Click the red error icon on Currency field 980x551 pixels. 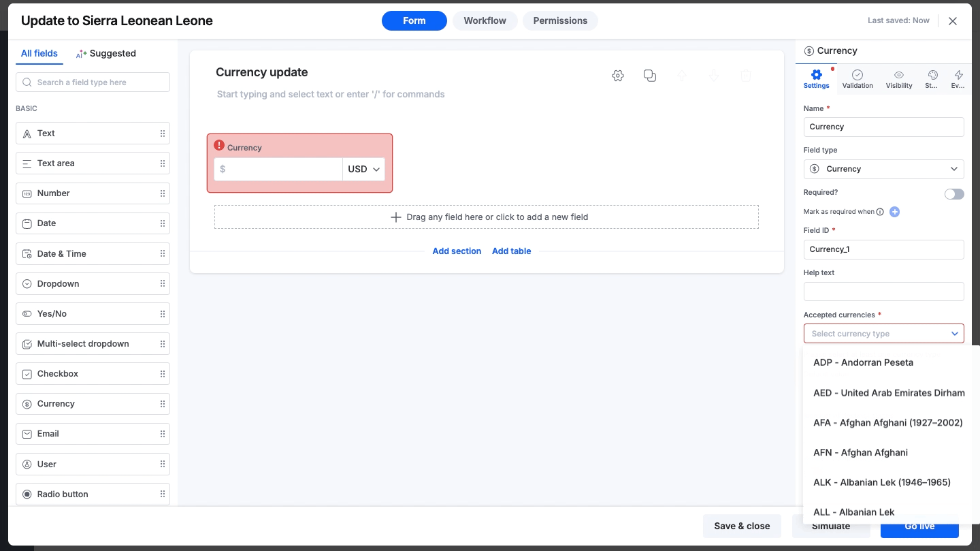[219, 145]
